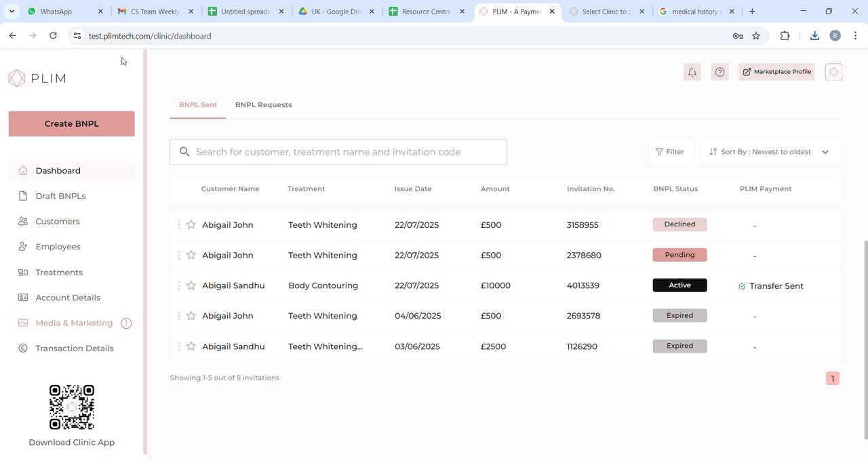Star the Declined invitation 3158955 row
The width and height of the screenshot is (868, 461).
click(191, 224)
